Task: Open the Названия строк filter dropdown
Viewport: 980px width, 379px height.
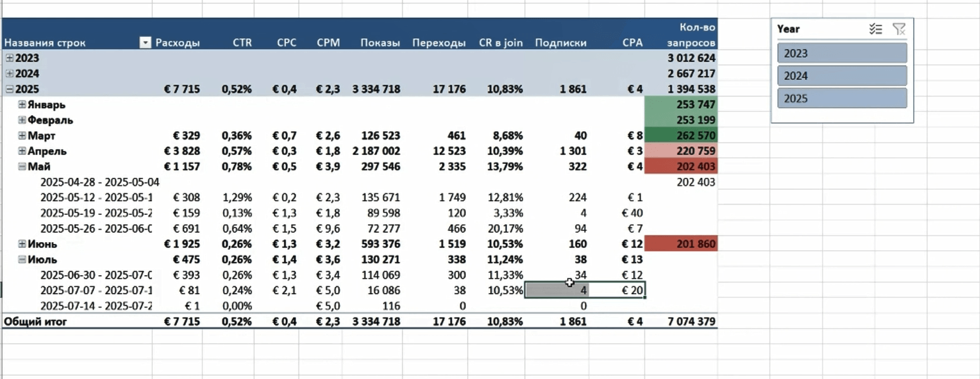Action: click(x=145, y=43)
